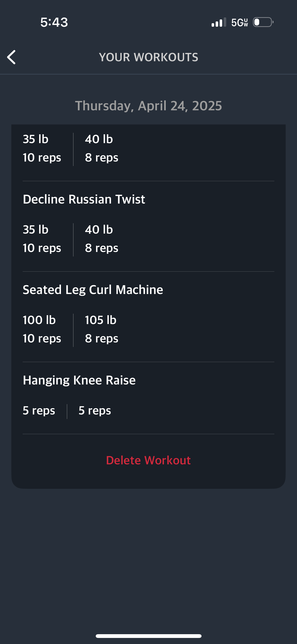Viewport: 297px width, 644px height.
Task: Select second 5 reps set of Knee Raise
Action: click(95, 411)
